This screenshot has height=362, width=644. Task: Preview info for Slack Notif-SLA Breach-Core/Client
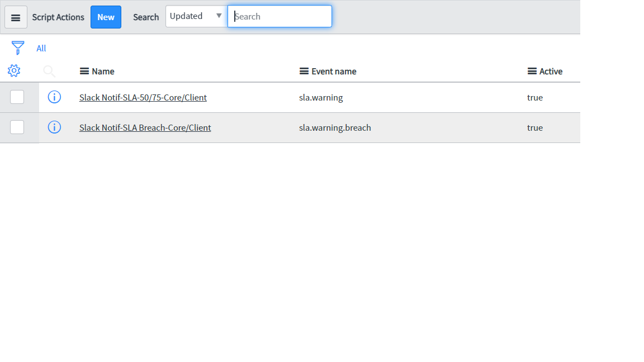click(x=54, y=127)
